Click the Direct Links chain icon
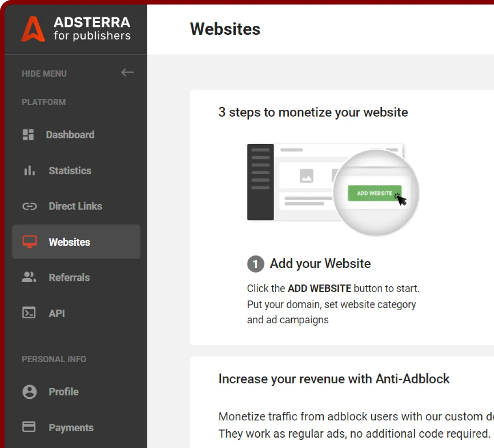Screen dimensions: 494x448 point(29,206)
